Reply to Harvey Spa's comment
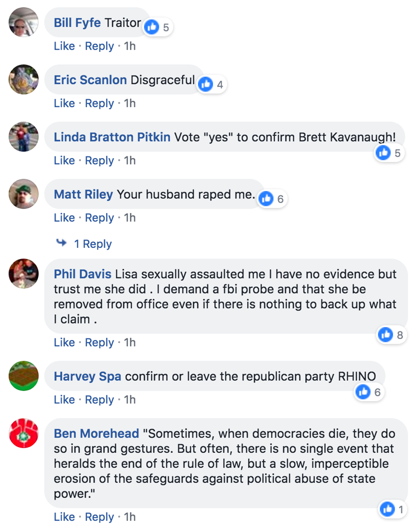This screenshot has height=530, width=420. pyautogui.click(x=99, y=400)
